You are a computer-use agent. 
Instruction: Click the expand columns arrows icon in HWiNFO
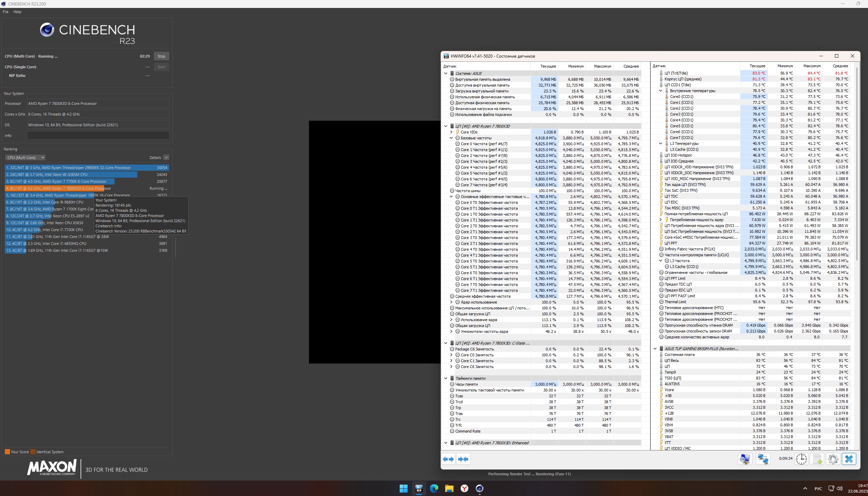click(x=448, y=459)
